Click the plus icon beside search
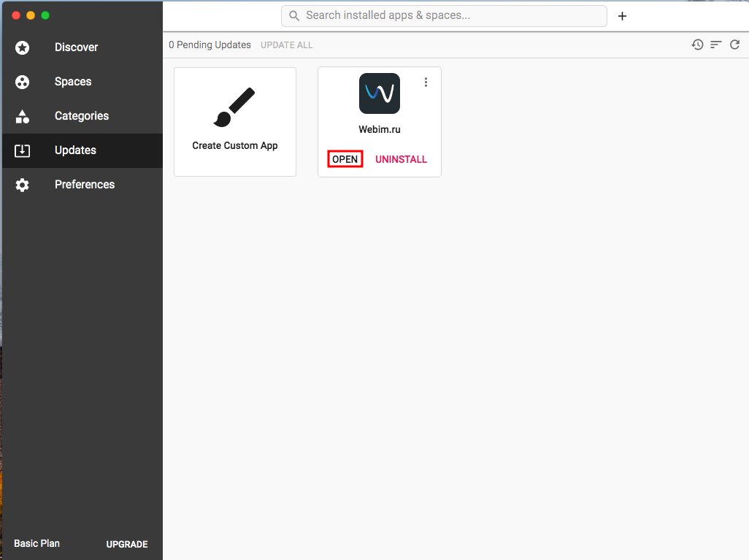 point(622,16)
